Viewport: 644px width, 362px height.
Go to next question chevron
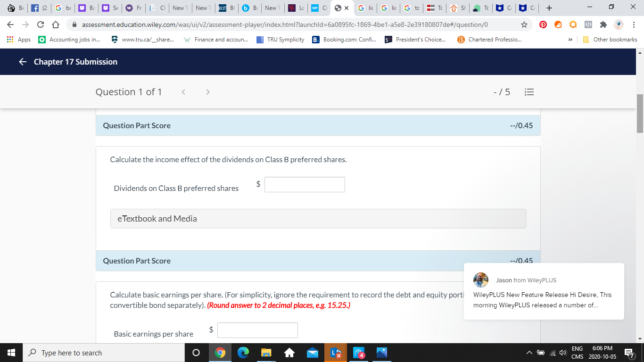[208, 92]
